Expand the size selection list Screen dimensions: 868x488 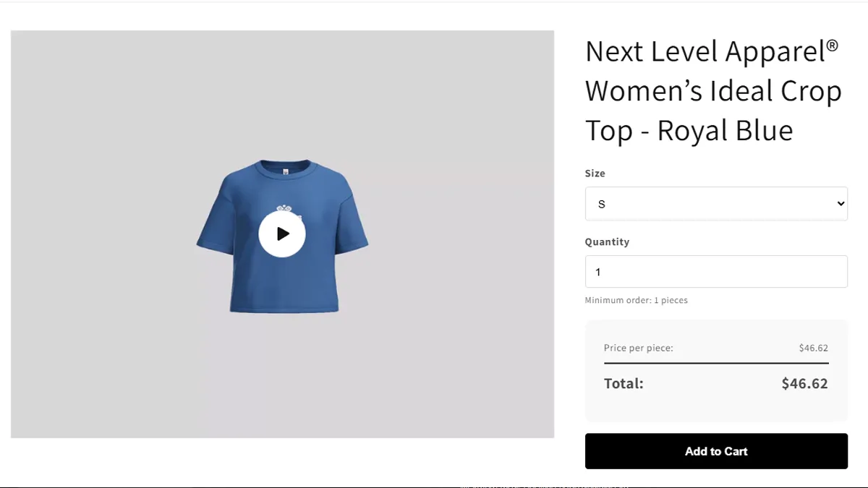tap(716, 203)
